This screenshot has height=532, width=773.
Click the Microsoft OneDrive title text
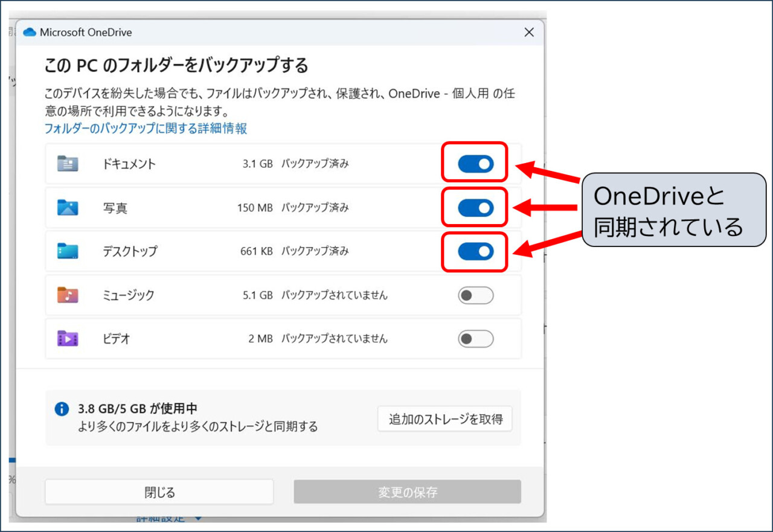click(86, 33)
